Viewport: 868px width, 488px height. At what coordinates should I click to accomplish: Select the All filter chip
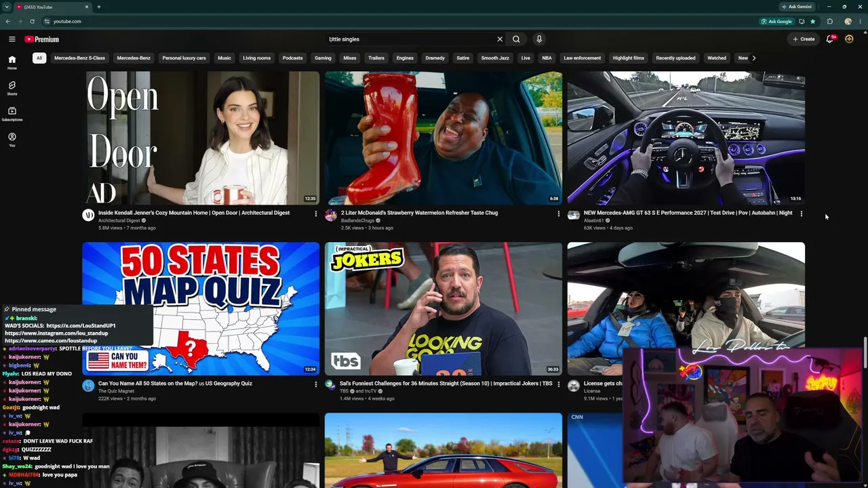pyautogui.click(x=39, y=58)
